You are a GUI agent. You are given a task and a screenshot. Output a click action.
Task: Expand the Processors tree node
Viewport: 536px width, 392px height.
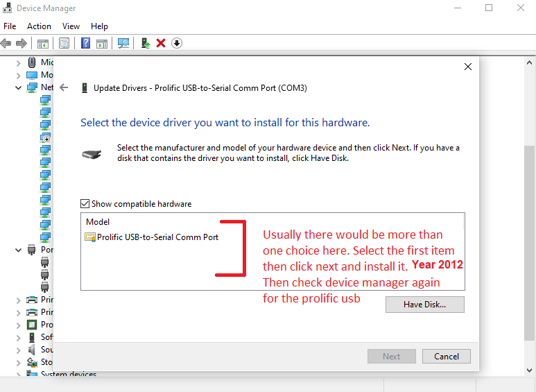[19, 325]
